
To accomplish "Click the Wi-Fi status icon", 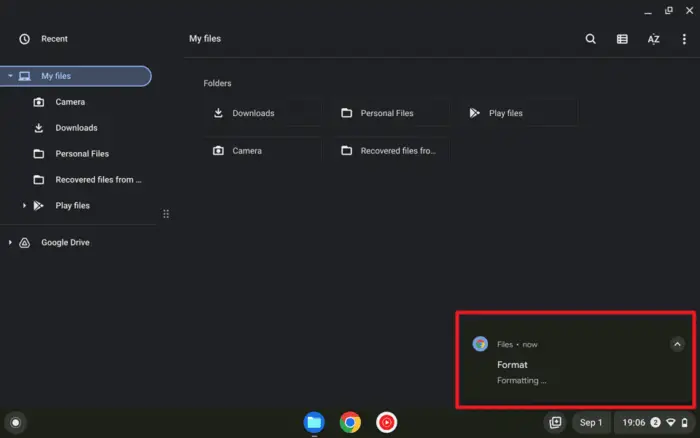I will (x=671, y=422).
